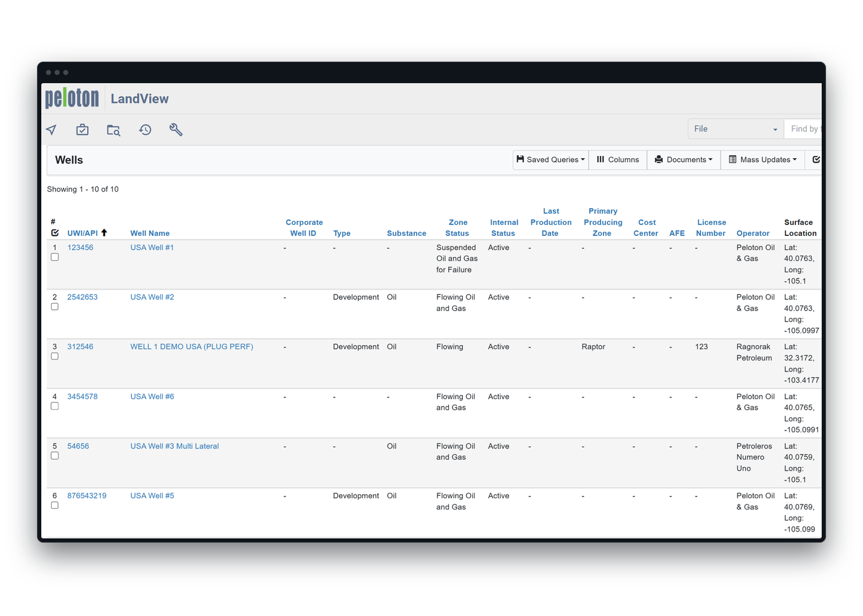Select the checkbox for USA Well #5 row
This screenshot has height=616, width=863.
[55, 505]
